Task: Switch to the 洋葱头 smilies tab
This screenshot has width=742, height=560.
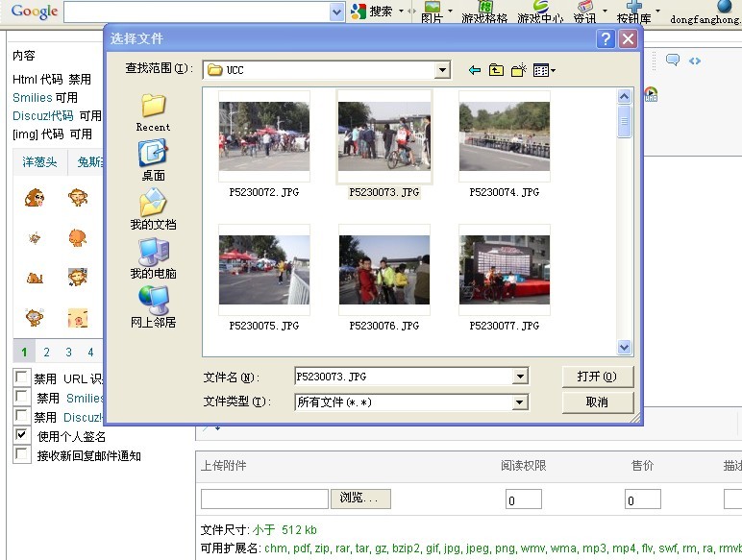Action: tap(39, 162)
